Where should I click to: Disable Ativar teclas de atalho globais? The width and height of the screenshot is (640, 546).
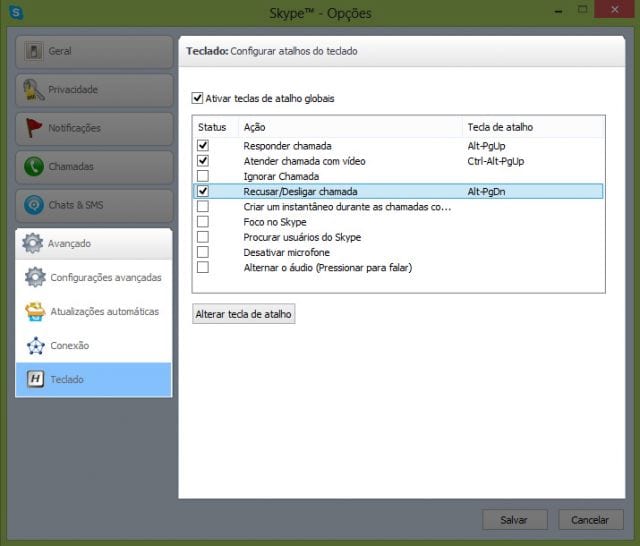[x=197, y=98]
